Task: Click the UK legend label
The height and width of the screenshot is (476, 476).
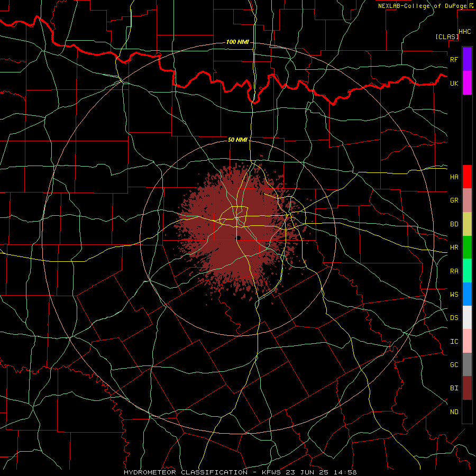Action: [x=454, y=83]
